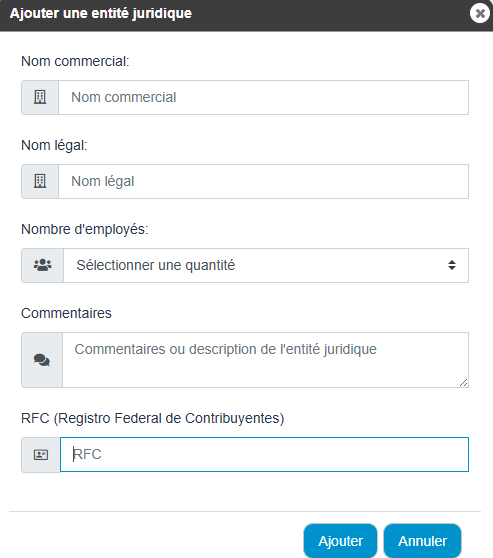Click the Nombre d'employés: label
The image size is (493, 558).
85,229
